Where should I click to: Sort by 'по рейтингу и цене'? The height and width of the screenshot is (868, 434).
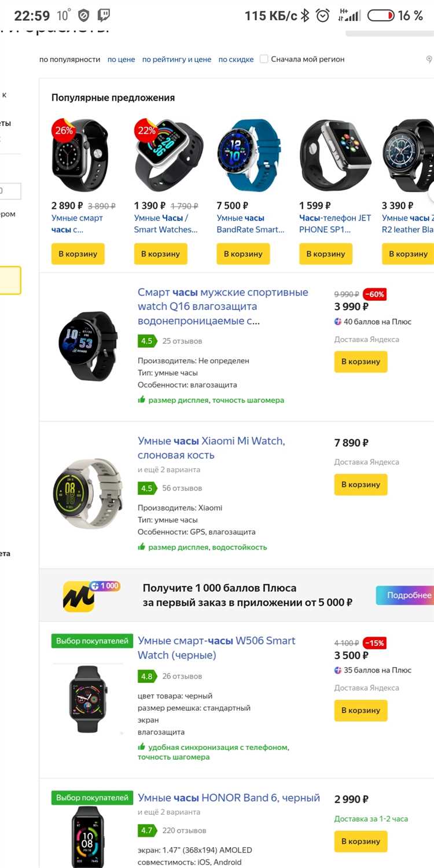(x=176, y=59)
